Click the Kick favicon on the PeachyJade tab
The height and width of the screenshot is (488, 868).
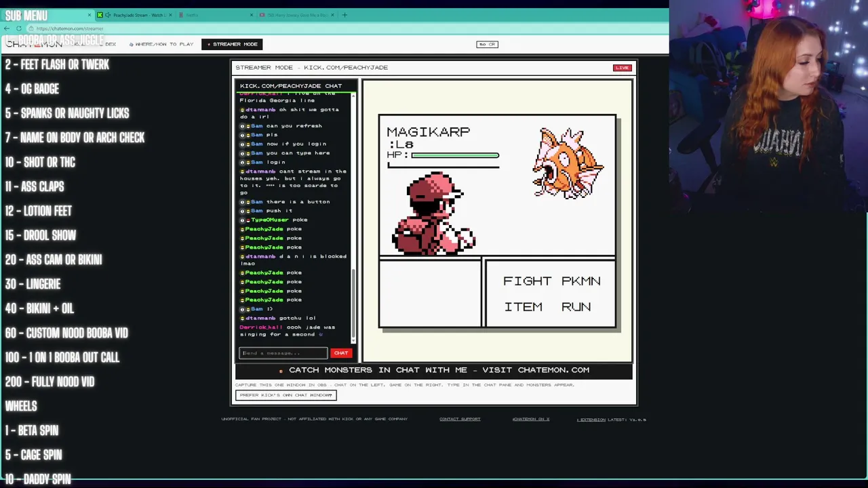coord(100,15)
